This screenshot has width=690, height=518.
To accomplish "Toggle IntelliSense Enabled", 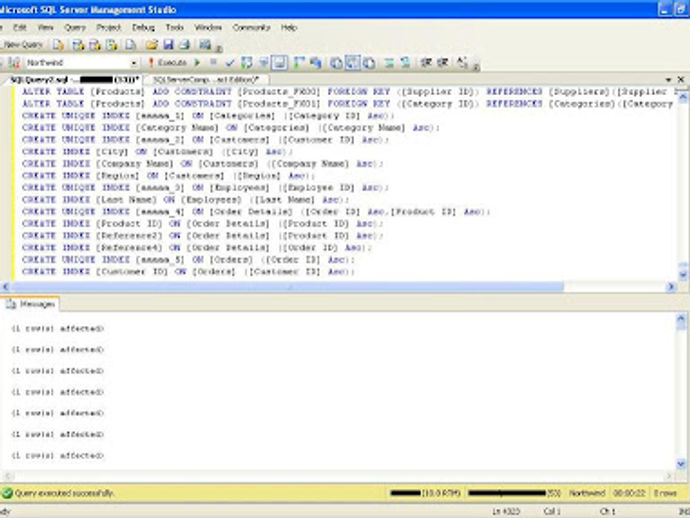I will click(x=279, y=63).
